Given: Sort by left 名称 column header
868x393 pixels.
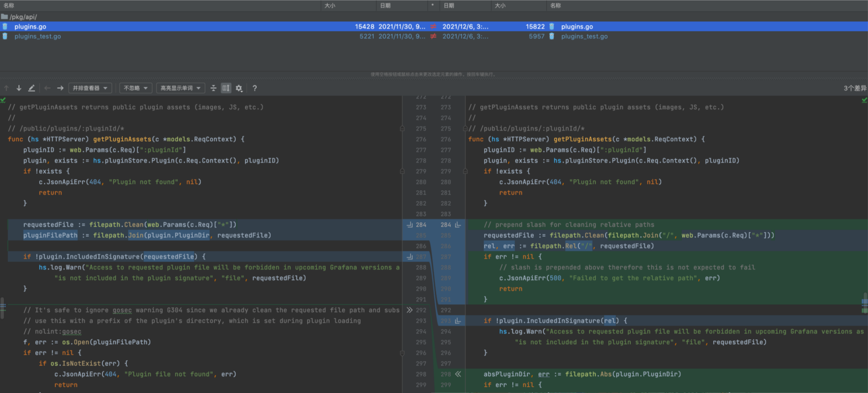Looking at the screenshot, I should tap(9, 5).
